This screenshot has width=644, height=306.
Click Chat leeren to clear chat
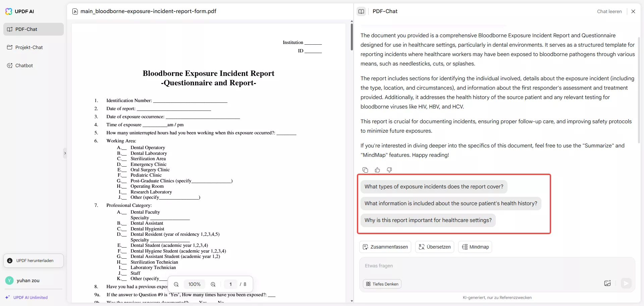(x=609, y=11)
